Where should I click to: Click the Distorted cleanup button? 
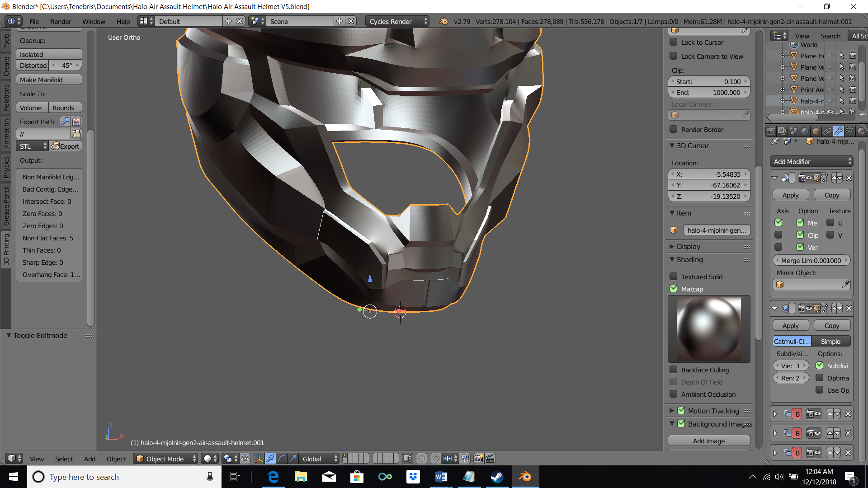(x=33, y=65)
